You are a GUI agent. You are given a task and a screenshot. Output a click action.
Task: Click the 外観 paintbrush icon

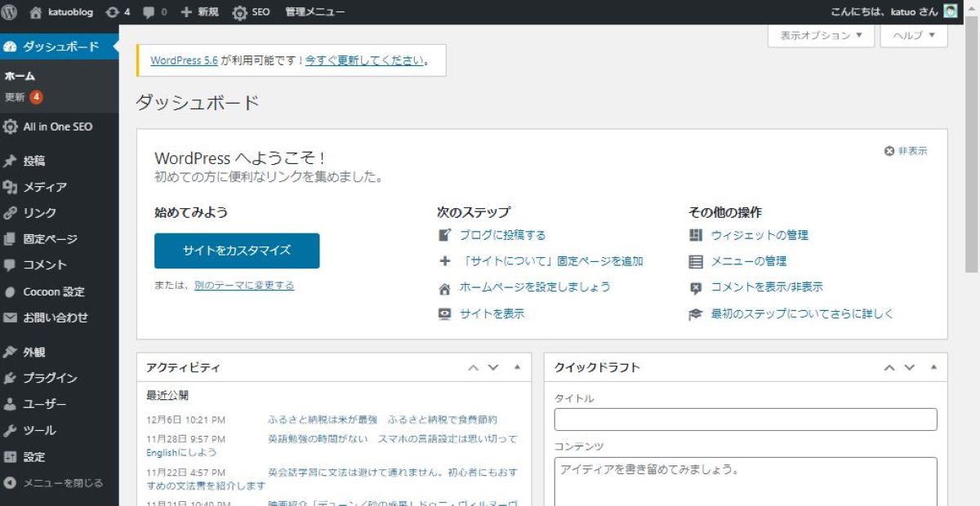(x=10, y=352)
